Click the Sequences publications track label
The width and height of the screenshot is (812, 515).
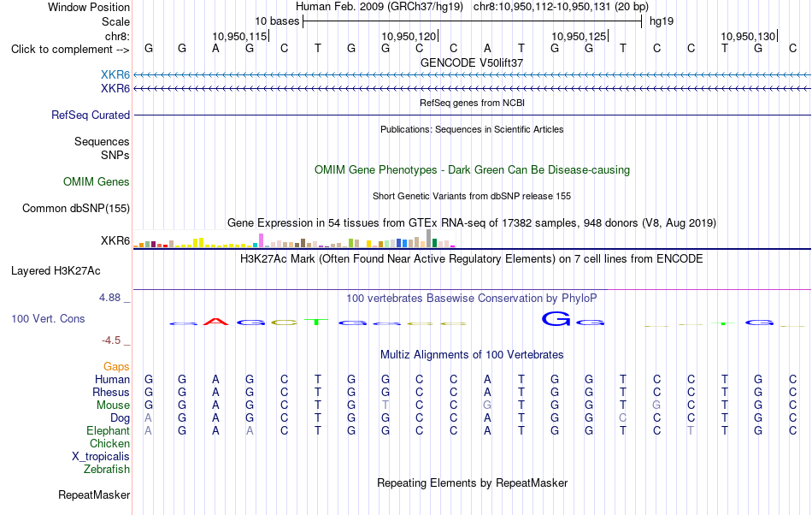pyautogui.click(x=102, y=141)
